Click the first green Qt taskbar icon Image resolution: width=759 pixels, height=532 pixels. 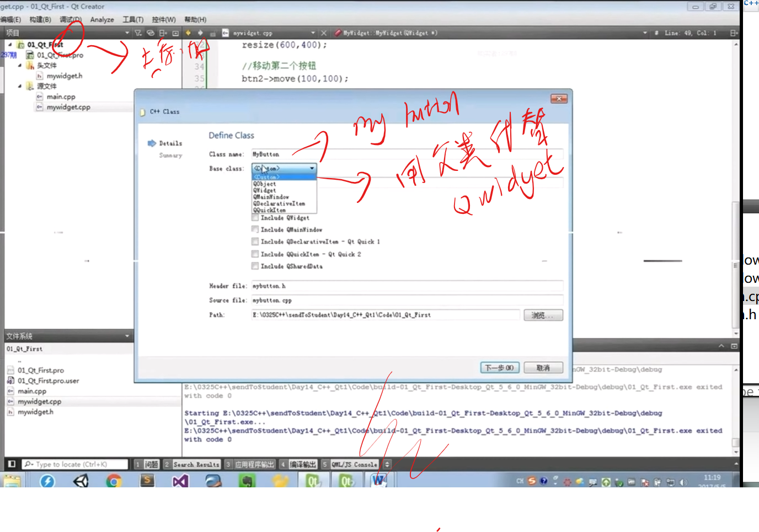point(313,481)
